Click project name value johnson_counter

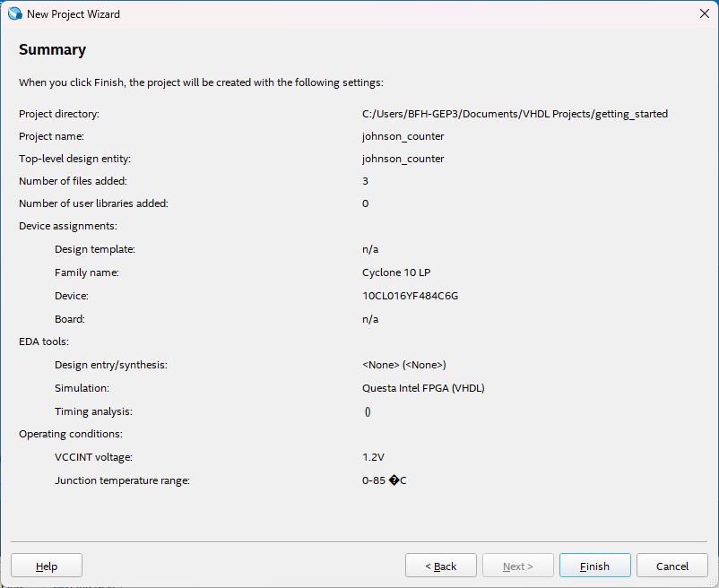(x=403, y=136)
